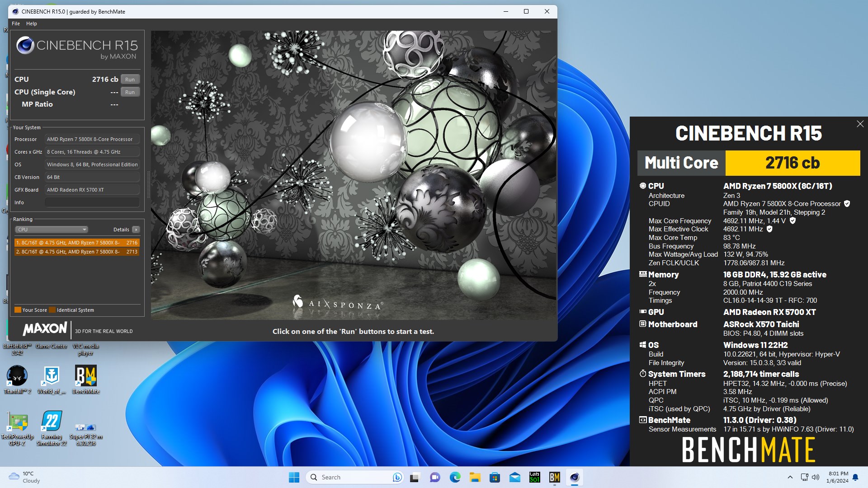Image resolution: width=868 pixels, height=488 pixels.
Task: Open the CPU ranking dropdown
Action: 52,230
